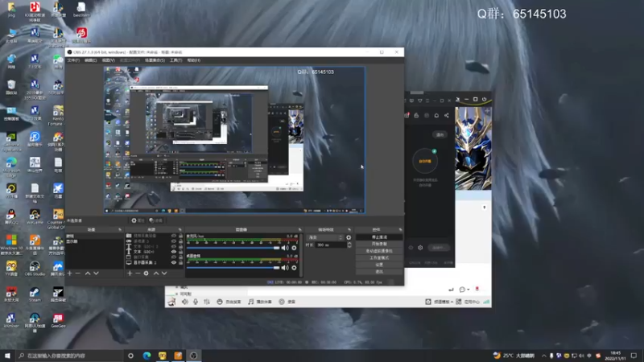Step the transition duration spinner arrows
Image resolution: width=644 pixels, height=362 pixels.
coord(349,245)
